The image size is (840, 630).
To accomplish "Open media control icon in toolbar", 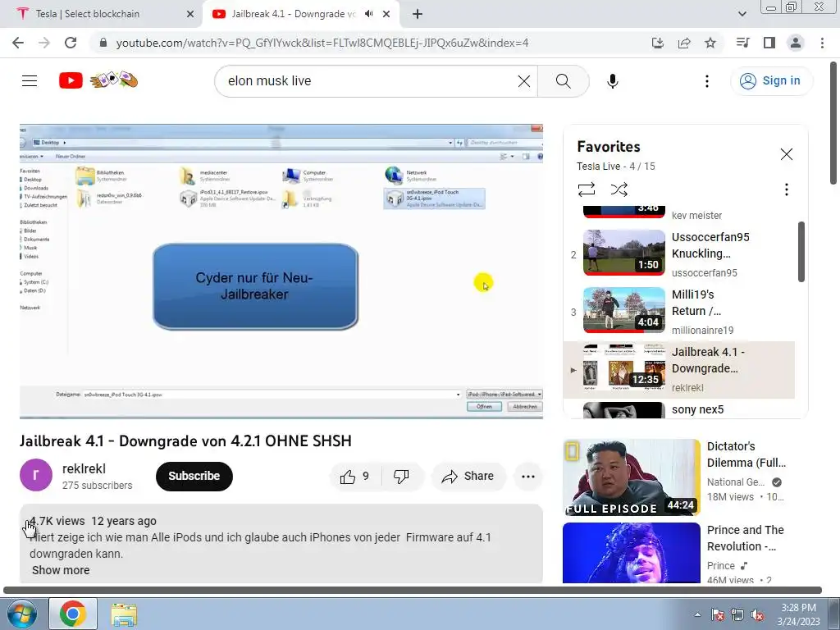I will (742, 43).
